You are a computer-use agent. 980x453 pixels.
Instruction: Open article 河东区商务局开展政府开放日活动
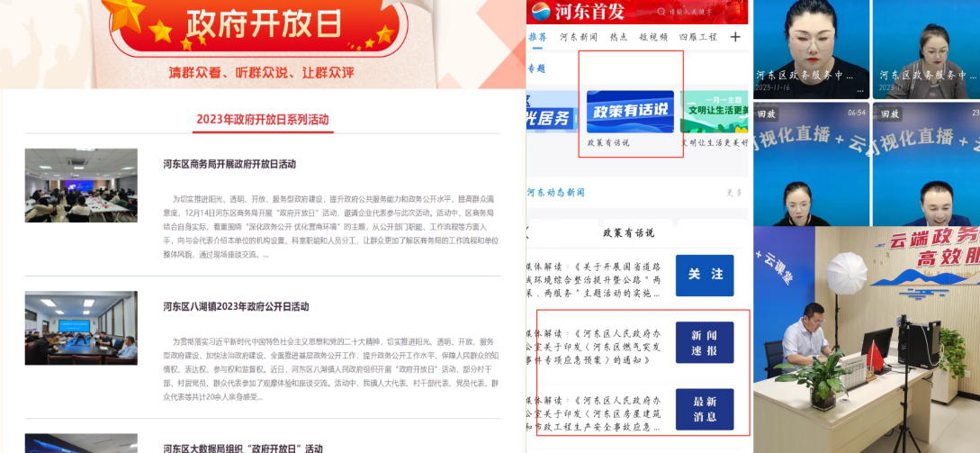pos(229,164)
